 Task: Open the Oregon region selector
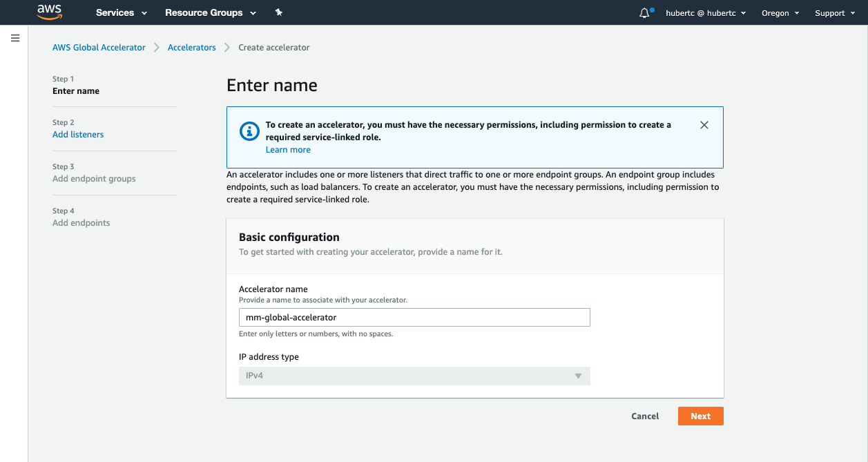click(x=780, y=12)
